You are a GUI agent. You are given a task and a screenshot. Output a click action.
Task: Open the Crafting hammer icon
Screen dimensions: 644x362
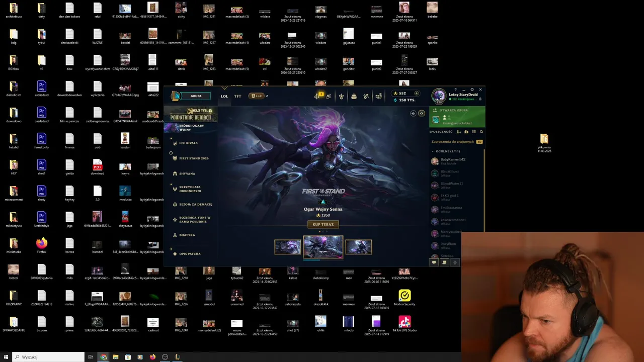366,96
